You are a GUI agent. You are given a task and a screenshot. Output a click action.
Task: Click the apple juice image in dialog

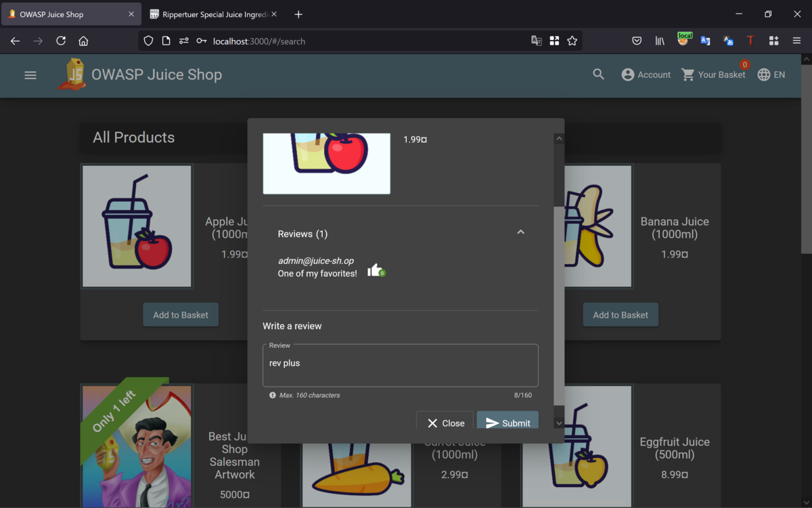coord(326,163)
